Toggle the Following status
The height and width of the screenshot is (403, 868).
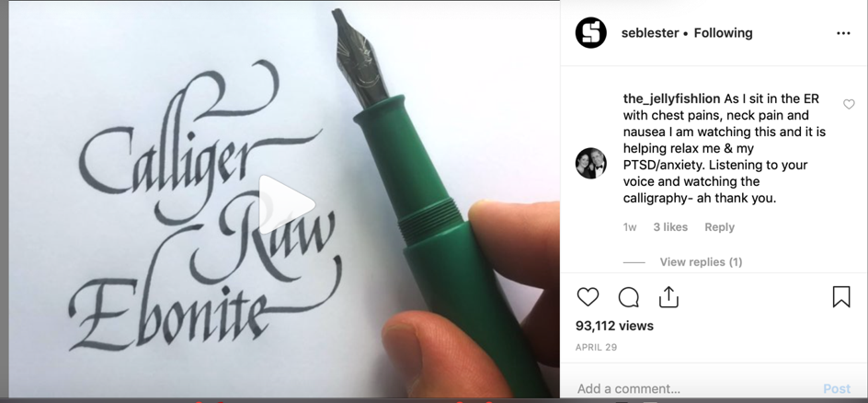click(x=723, y=32)
